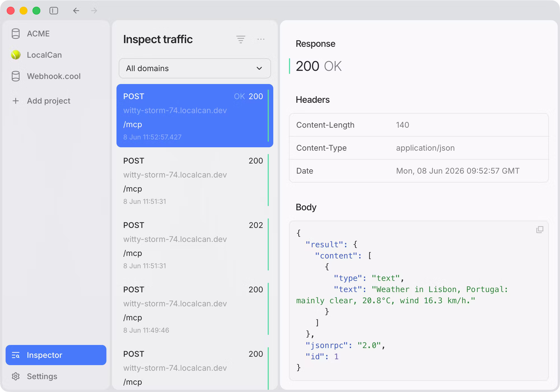Switch to the Inspector view

click(x=56, y=355)
